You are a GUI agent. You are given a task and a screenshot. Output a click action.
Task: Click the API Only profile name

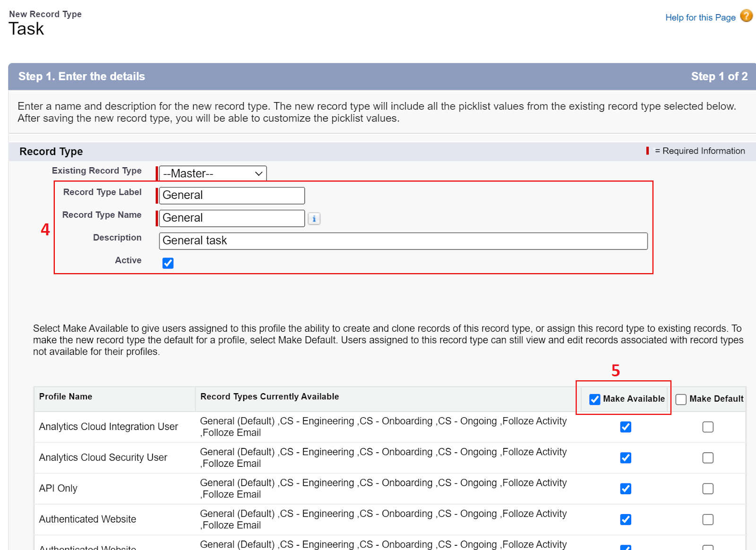point(58,488)
